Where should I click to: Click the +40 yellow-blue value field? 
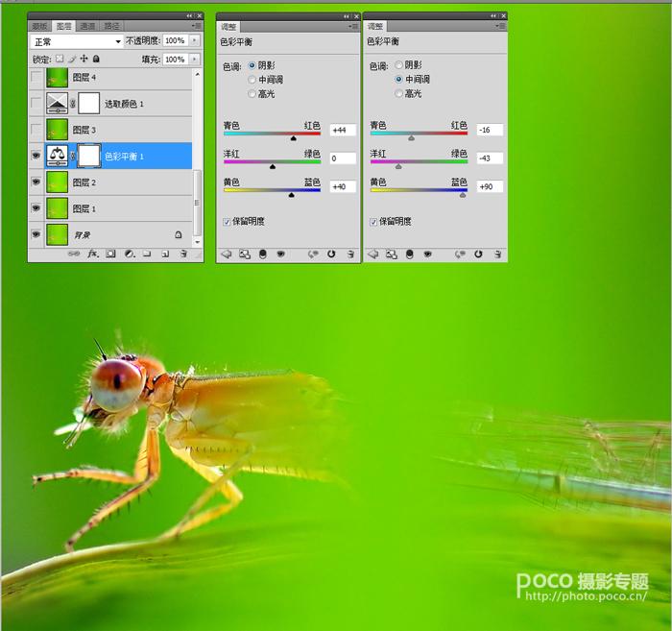coord(343,187)
